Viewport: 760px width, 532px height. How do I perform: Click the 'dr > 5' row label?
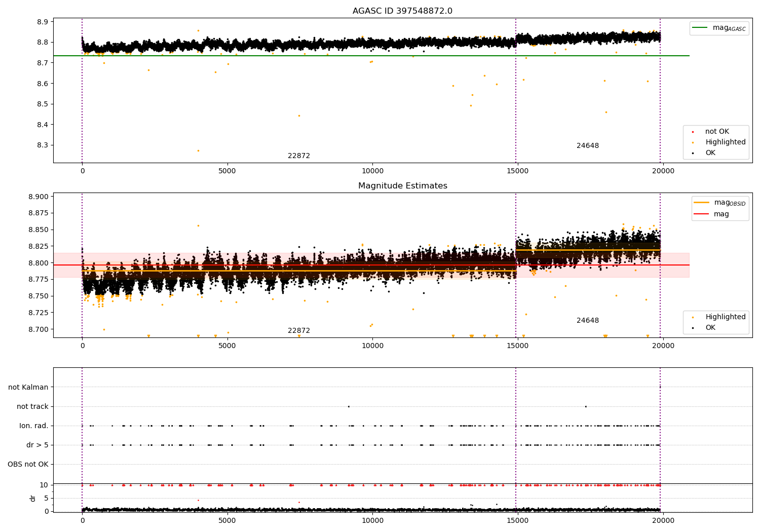tap(37, 445)
